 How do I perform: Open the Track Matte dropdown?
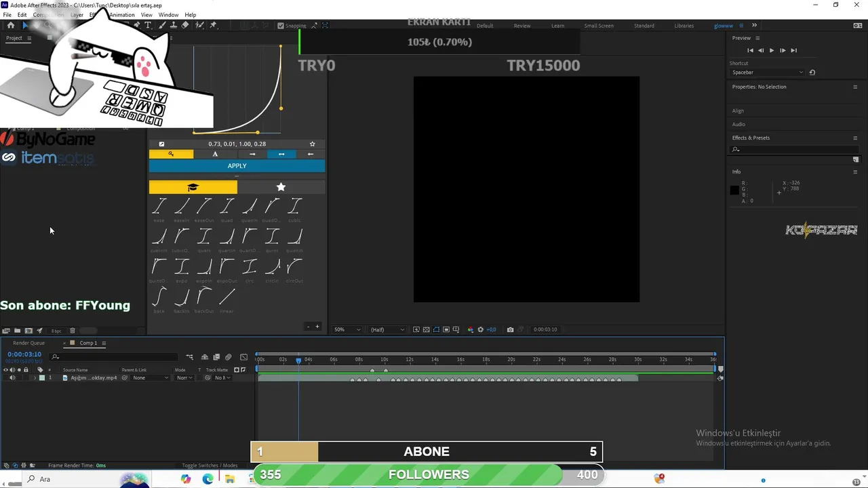pos(221,378)
